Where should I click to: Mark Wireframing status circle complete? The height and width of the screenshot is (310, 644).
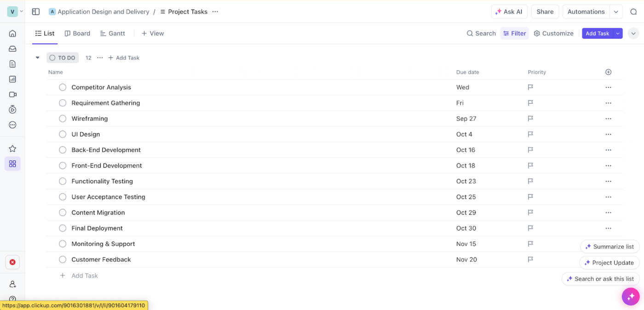tap(63, 118)
